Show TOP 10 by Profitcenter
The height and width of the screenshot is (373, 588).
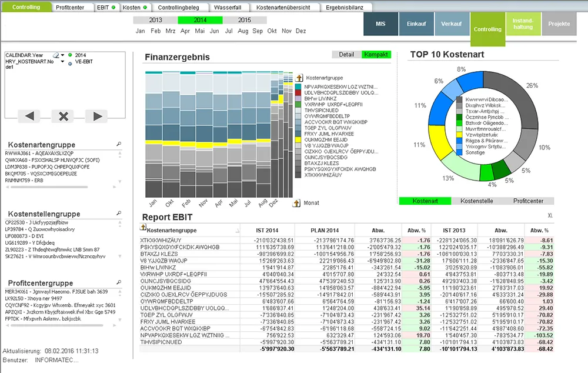point(528,201)
